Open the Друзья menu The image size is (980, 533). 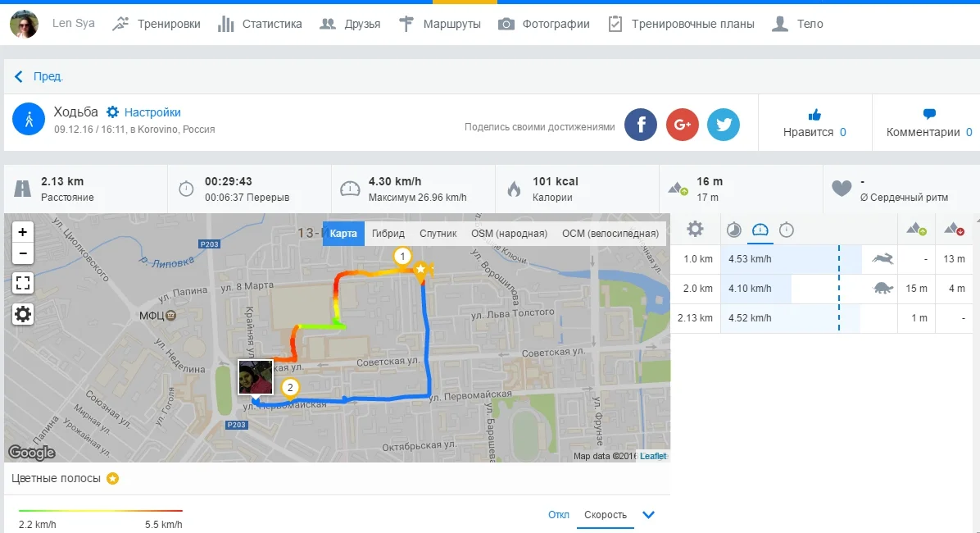[350, 24]
